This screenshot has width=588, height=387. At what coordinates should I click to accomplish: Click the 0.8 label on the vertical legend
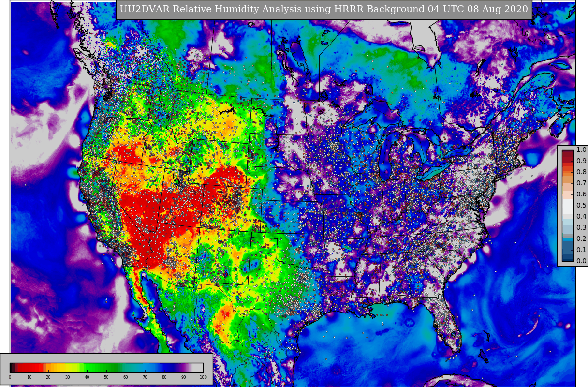(581, 172)
